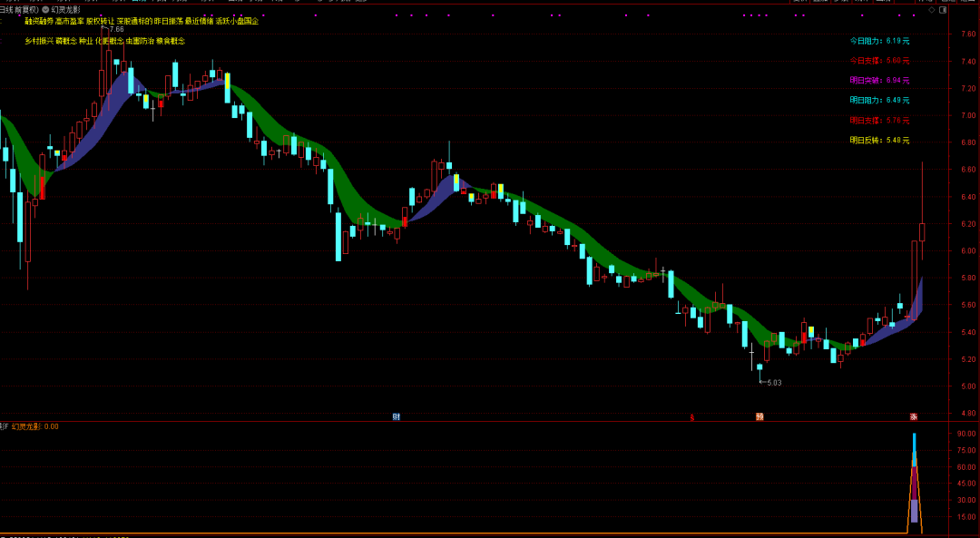Image resolution: width=980 pixels, height=538 pixels.
Task: Click the diamond icon at chart top-right
Action: click(932, 10)
